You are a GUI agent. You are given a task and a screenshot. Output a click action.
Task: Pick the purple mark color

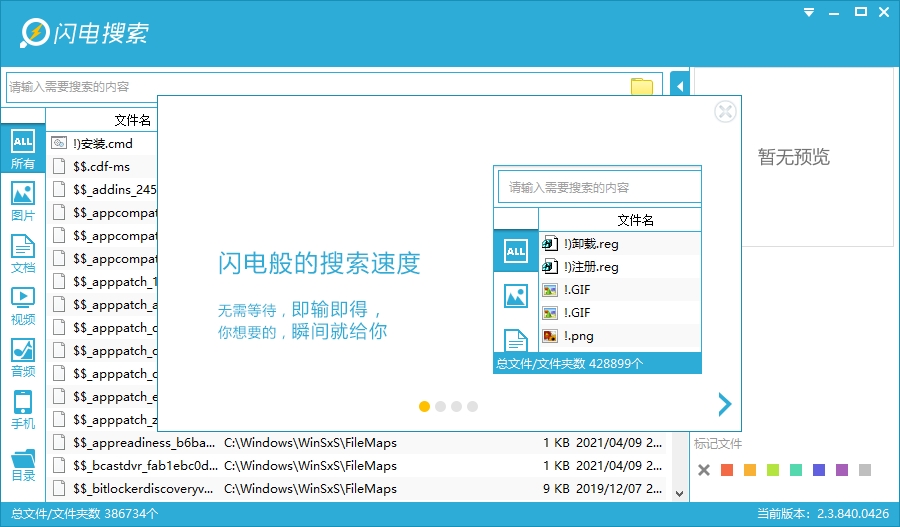842,470
